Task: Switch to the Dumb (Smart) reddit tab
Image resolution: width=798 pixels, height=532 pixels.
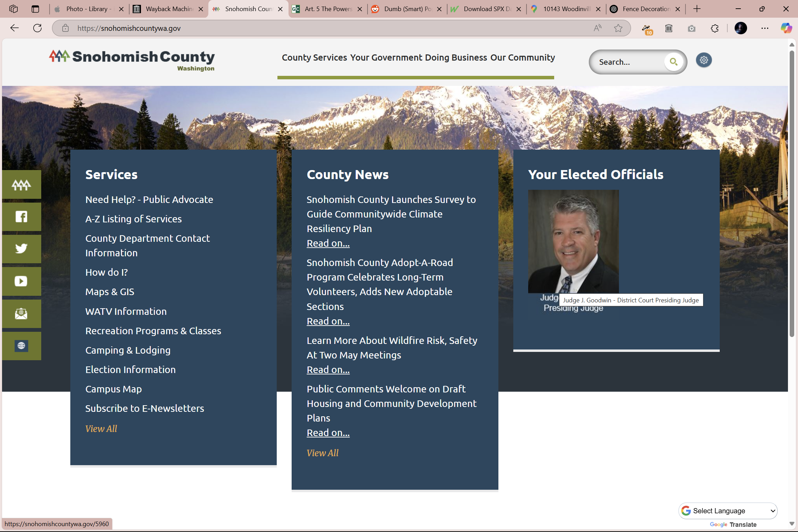Action: pos(407,9)
